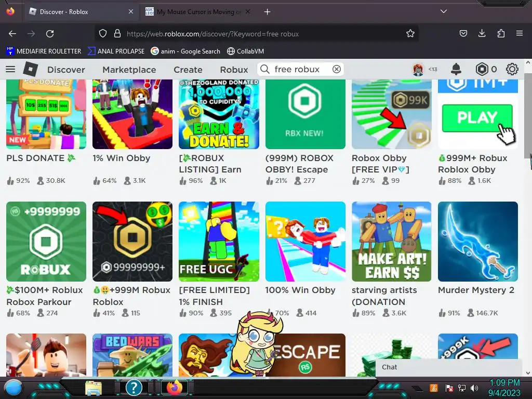
Task: Open the anim - Google Search bookmark
Action: pos(185,51)
